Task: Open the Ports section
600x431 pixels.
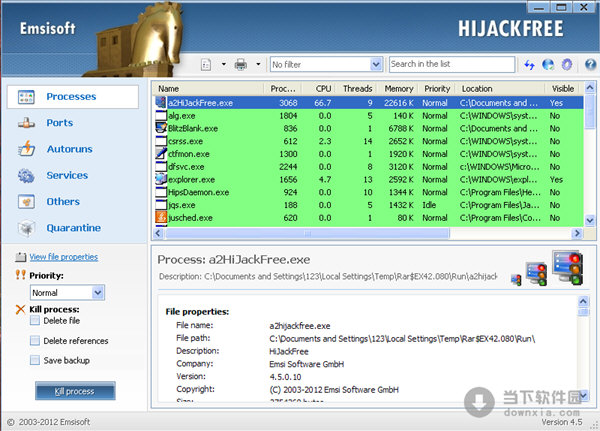Action: pos(60,123)
